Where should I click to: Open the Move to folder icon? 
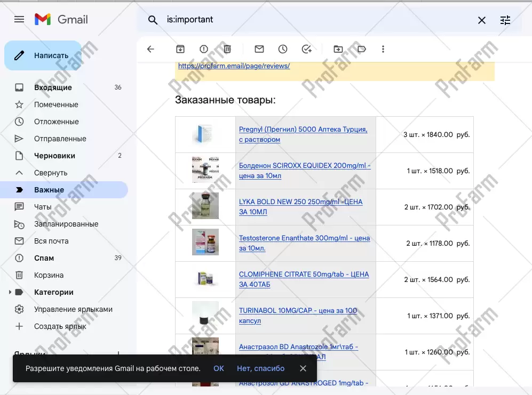(338, 49)
